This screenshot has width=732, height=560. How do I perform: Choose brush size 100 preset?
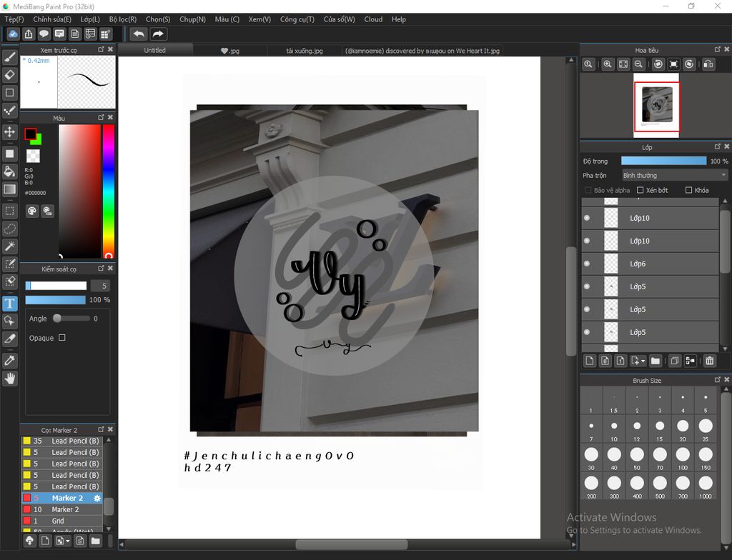click(x=683, y=457)
